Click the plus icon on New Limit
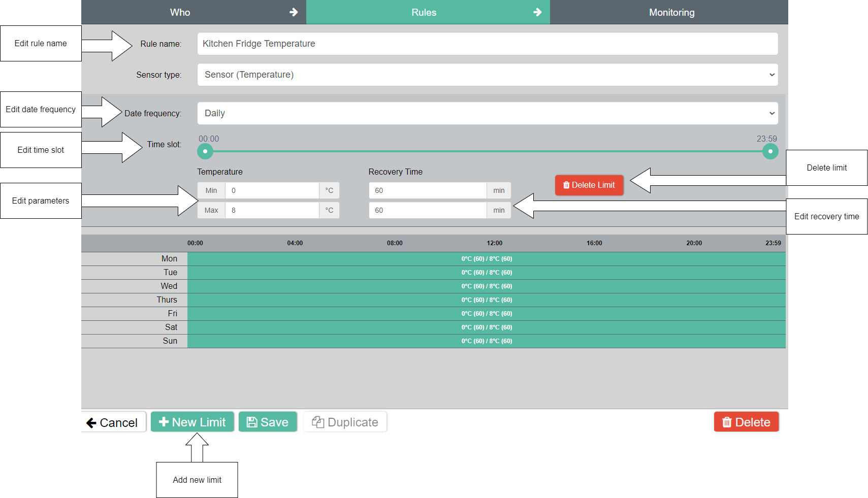Viewport: 868px width, 498px height. [164, 422]
